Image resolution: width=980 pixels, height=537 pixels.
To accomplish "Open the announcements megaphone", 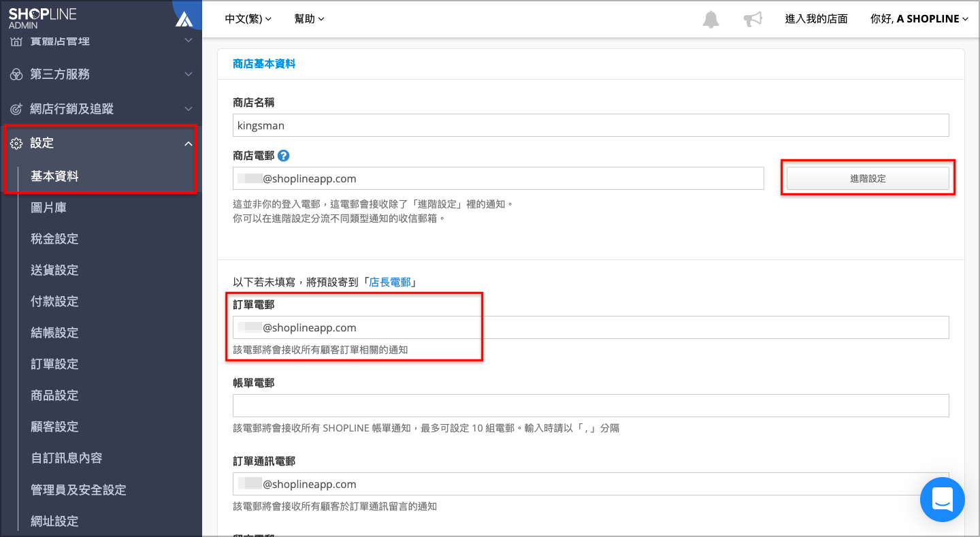I will pyautogui.click(x=753, y=19).
